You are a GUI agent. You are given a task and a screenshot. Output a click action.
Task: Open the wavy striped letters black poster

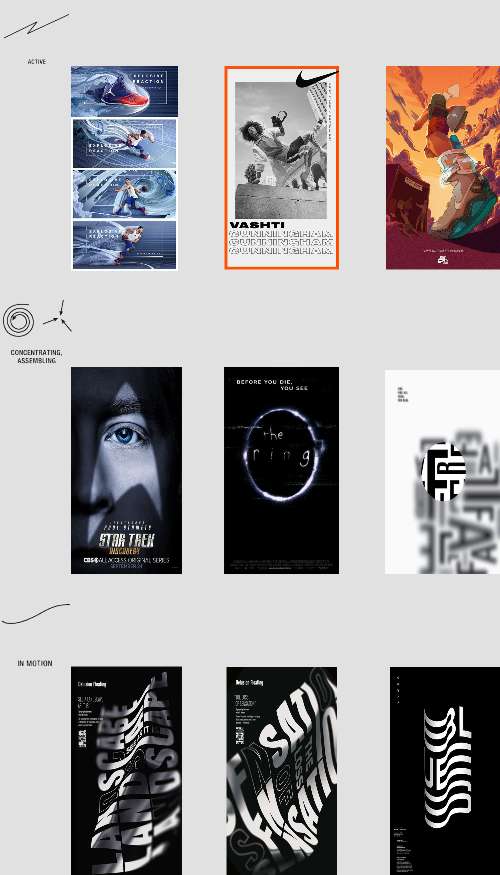[x=445, y=770]
